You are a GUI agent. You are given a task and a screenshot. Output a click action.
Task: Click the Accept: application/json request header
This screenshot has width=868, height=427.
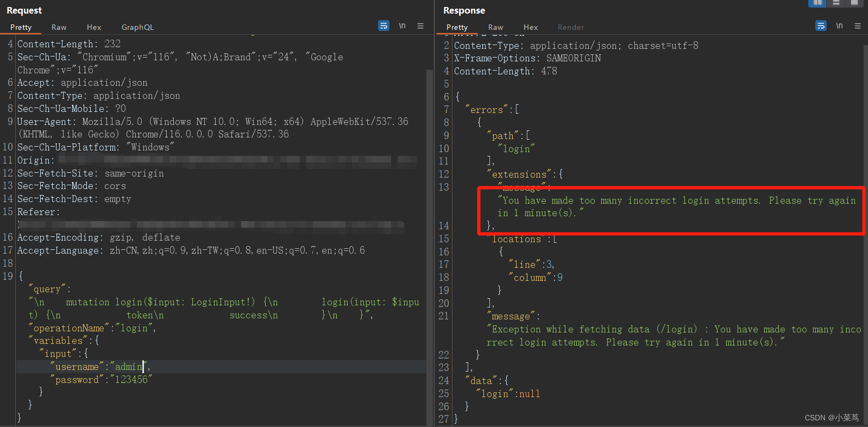83,83
